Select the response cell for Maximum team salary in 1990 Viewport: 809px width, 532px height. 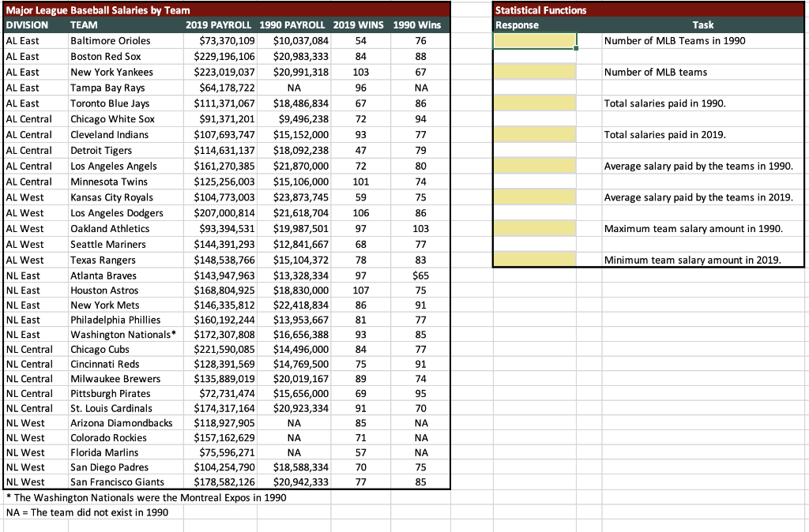point(533,229)
